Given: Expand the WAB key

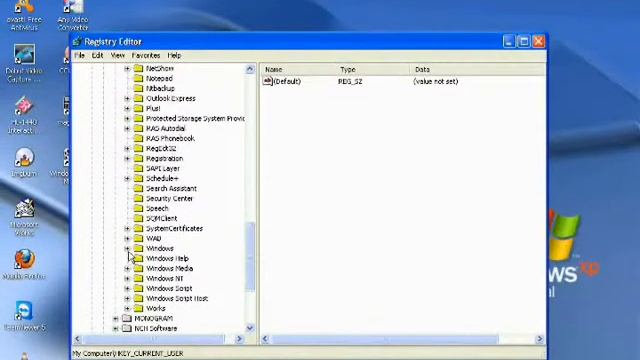Looking at the screenshot, I should [x=127, y=238].
